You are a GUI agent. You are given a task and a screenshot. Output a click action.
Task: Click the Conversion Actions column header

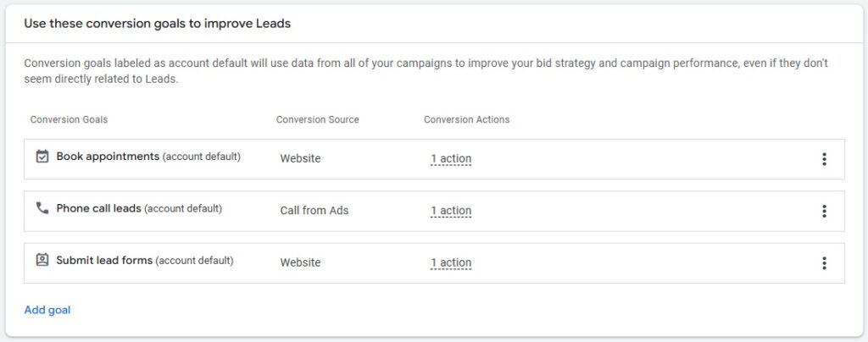(x=467, y=119)
